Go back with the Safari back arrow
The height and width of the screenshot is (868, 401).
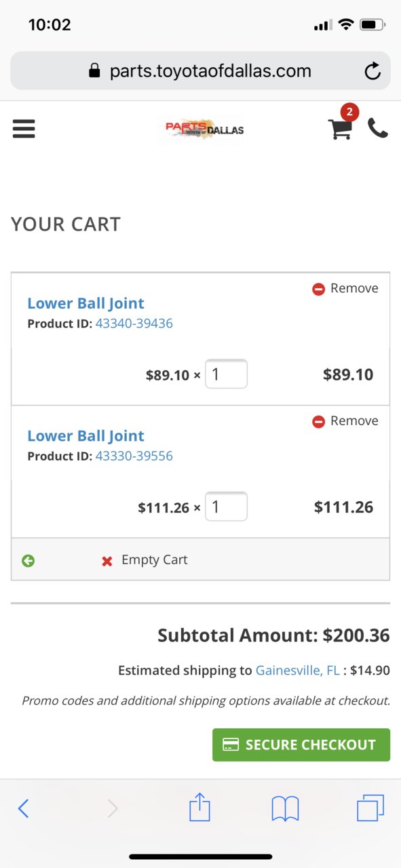(x=24, y=808)
